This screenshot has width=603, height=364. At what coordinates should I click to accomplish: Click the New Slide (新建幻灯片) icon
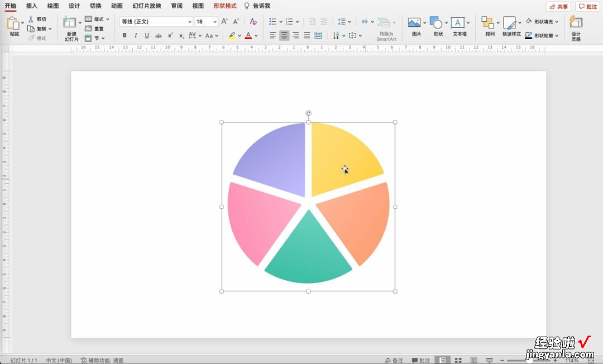coord(70,22)
